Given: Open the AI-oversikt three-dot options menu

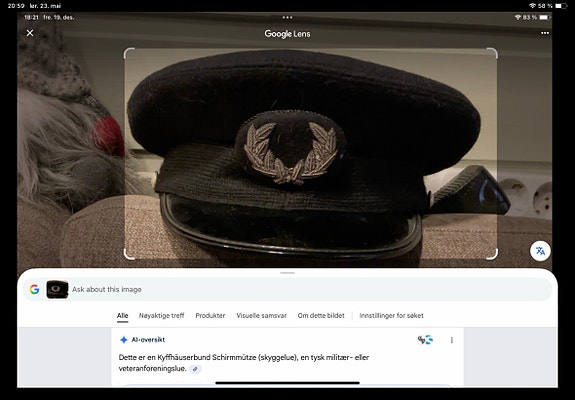Looking at the screenshot, I should click(x=452, y=340).
